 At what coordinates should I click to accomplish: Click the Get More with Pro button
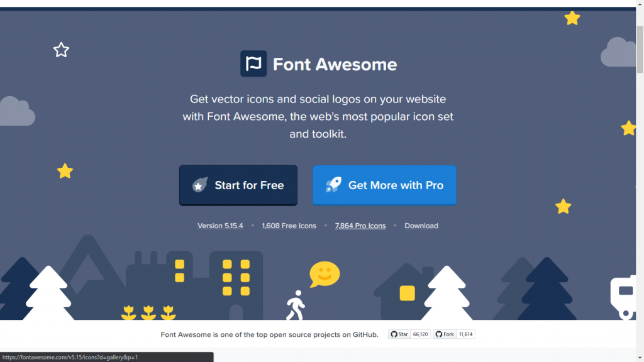384,185
